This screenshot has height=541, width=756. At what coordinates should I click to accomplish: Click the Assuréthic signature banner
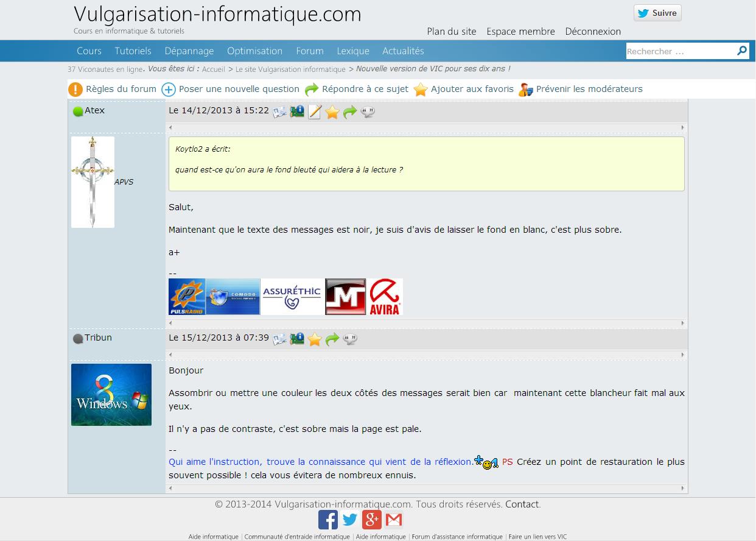293,297
